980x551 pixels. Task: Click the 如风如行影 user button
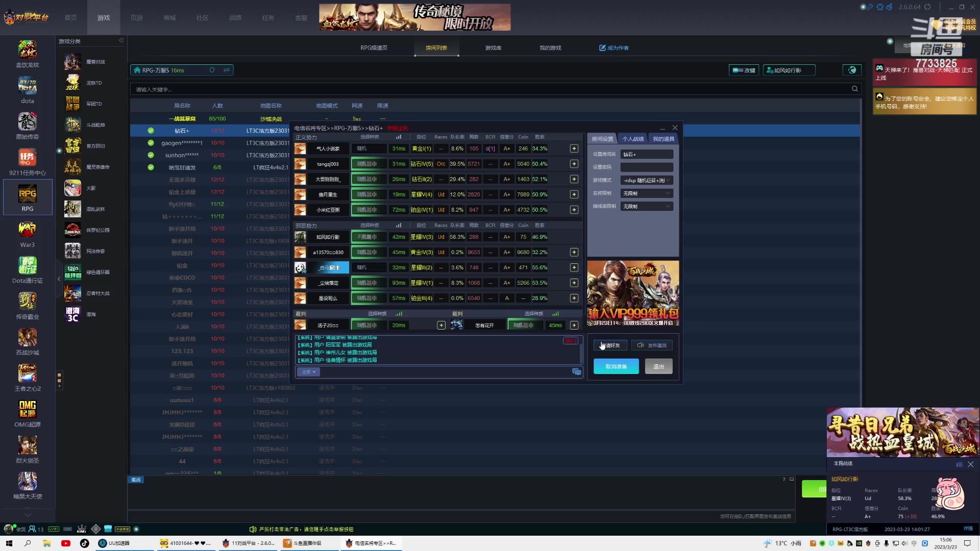(x=789, y=70)
